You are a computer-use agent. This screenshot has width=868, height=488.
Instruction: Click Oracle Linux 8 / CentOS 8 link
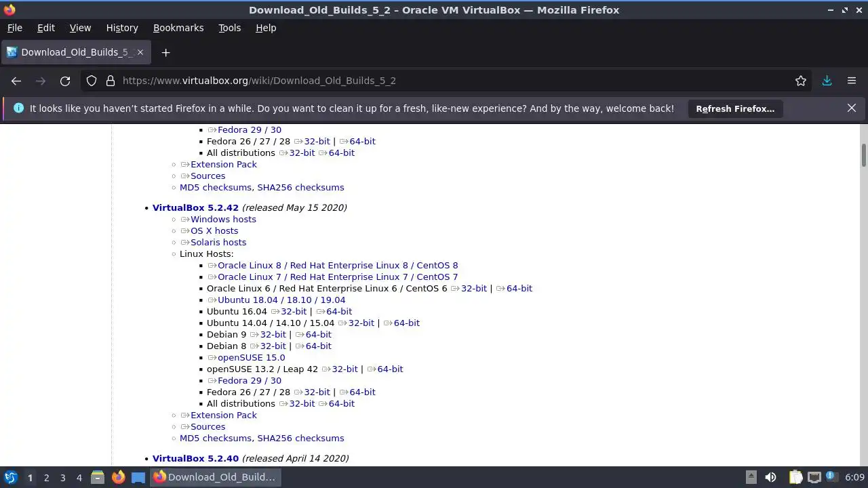333,265
